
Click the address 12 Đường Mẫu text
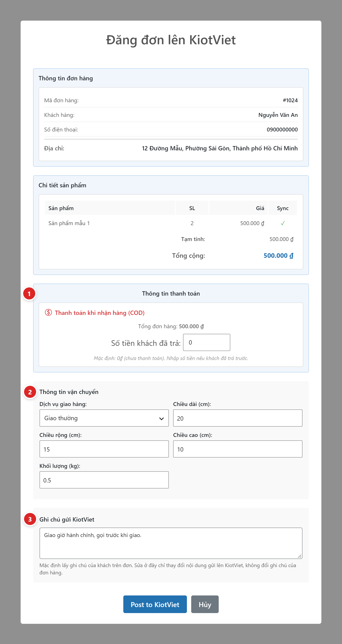click(220, 148)
